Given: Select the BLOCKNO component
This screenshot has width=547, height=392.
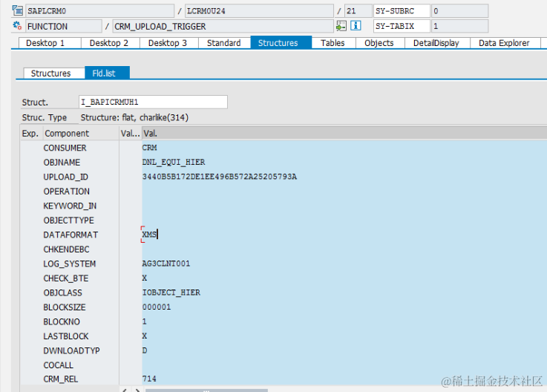Looking at the screenshot, I should coord(62,321).
